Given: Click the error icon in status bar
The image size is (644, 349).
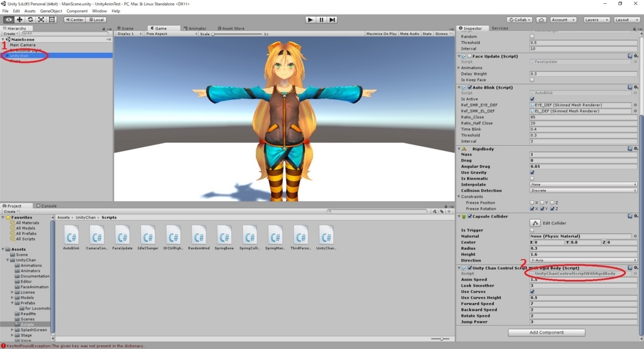Looking at the screenshot, I should [3, 346].
